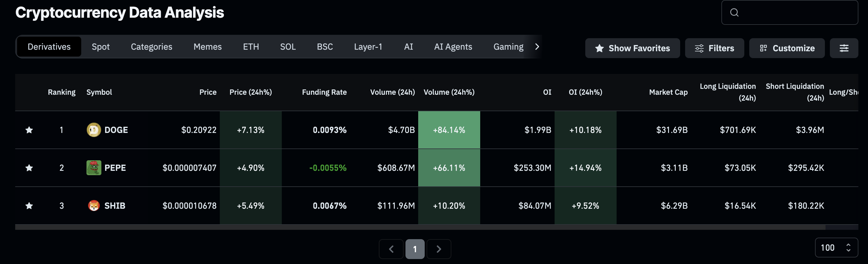Click the Customize button
This screenshot has height=264, width=868.
click(x=786, y=48)
